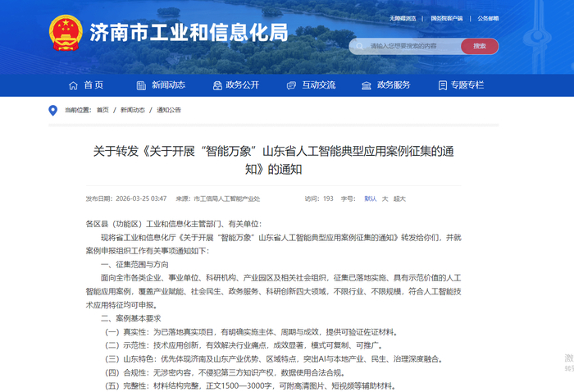Go to 通知公告 in the breadcrumb
Viewport: 574px width, 392px height.
click(x=169, y=110)
